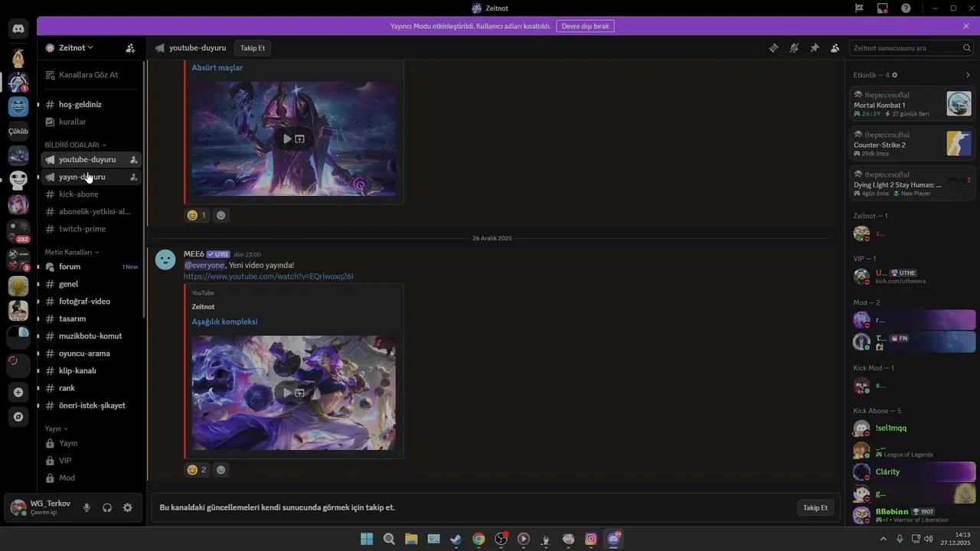Viewport: 980px width, 551px height.
Task: Open the Absürt maçlar video title link
Action: [217, 67]
